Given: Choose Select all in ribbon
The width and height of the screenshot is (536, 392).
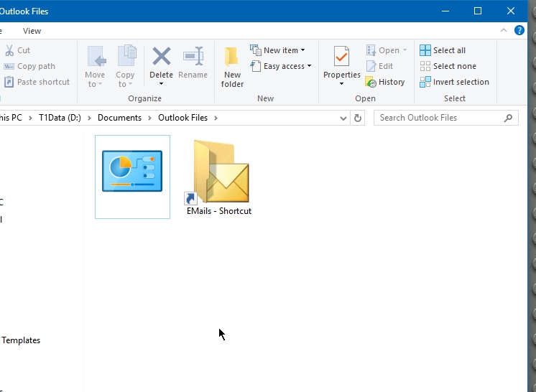Looking at the screenshot, I should click(443, 50).
